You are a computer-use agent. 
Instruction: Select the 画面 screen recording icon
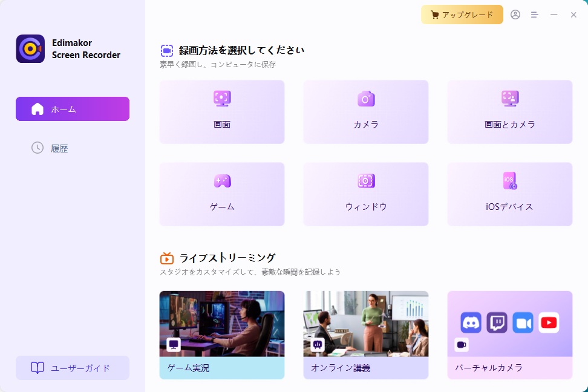222,99
